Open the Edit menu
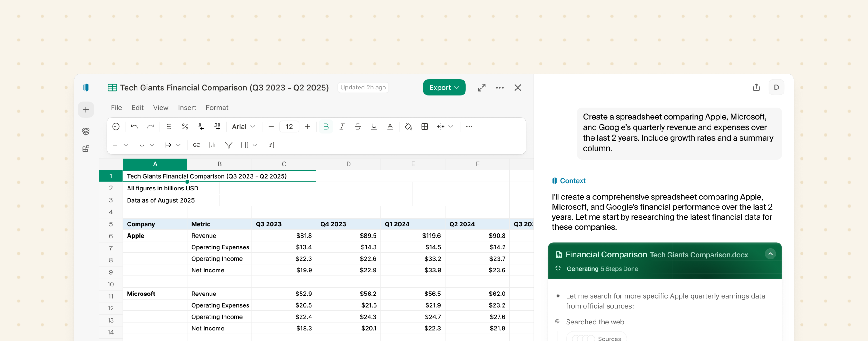Image resolution: width=868 pixels, height=341 pixels. point(137,108)
